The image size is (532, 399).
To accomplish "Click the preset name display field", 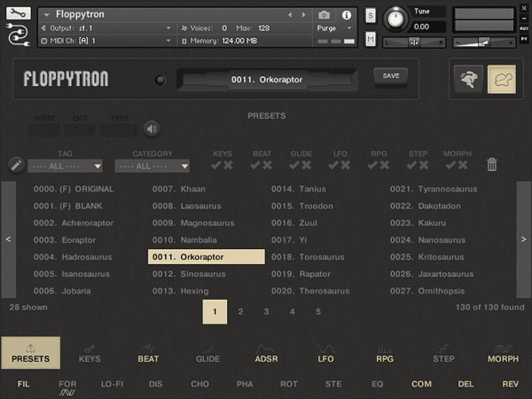I will [x=267, y=80].
